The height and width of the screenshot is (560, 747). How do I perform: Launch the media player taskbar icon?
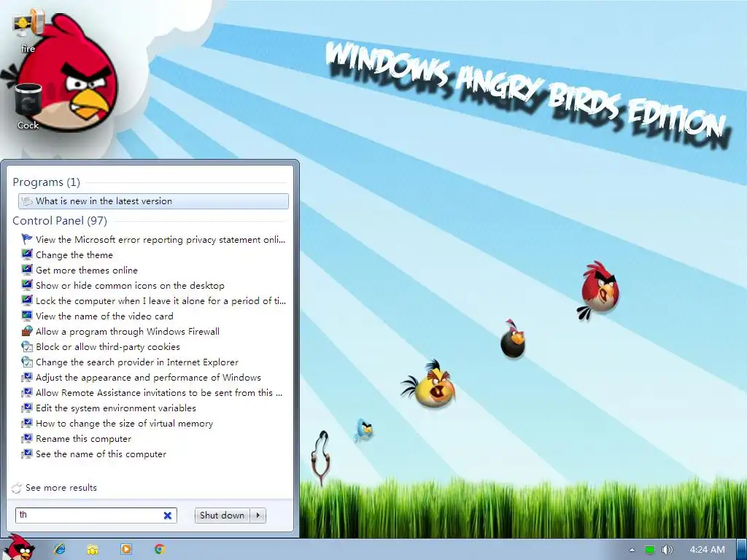pos(125,549)
